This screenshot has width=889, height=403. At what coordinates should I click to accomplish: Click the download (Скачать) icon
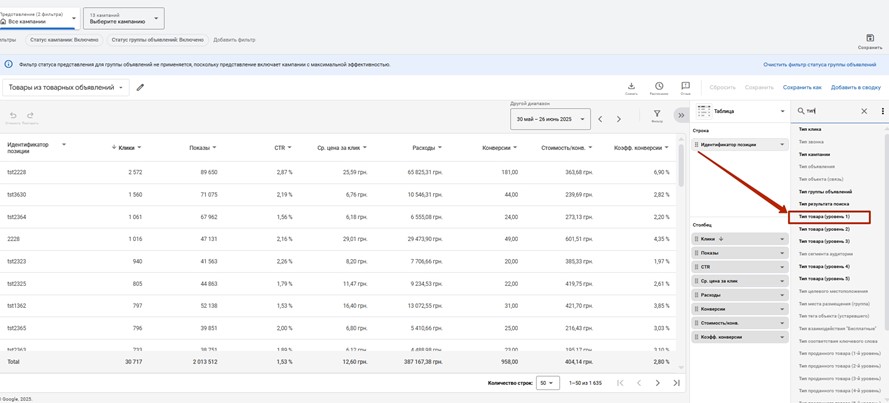[631, 87]
